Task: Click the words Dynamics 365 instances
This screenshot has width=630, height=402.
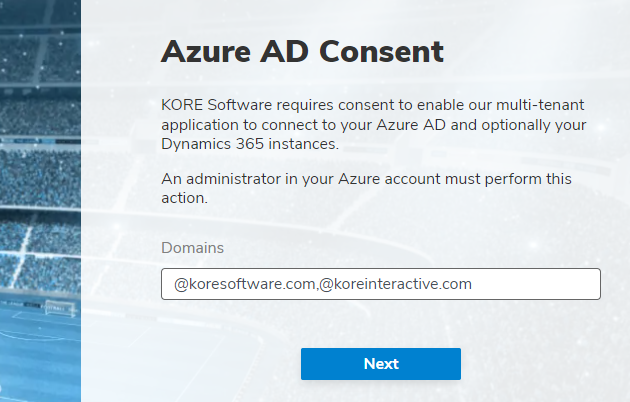Action: click(250, 144)
